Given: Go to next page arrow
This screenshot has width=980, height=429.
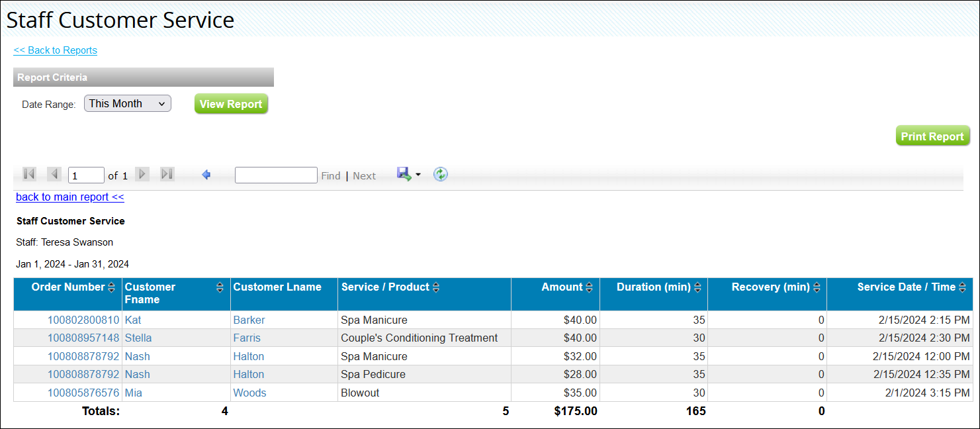Looking at the screenshot, I should (x=142, y=174).
